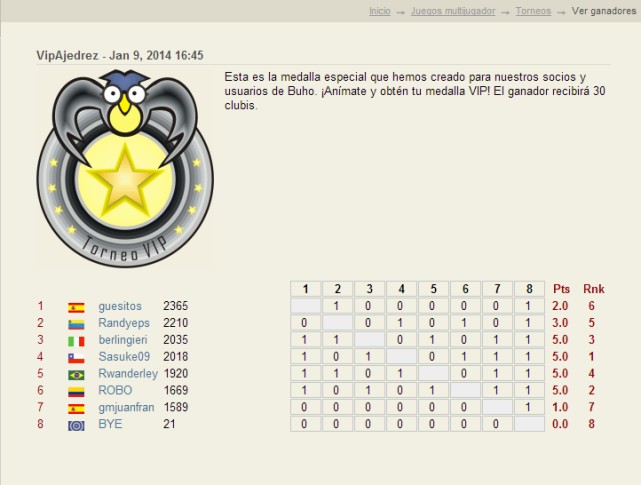Open player berlingieri profile

point(123,340)
